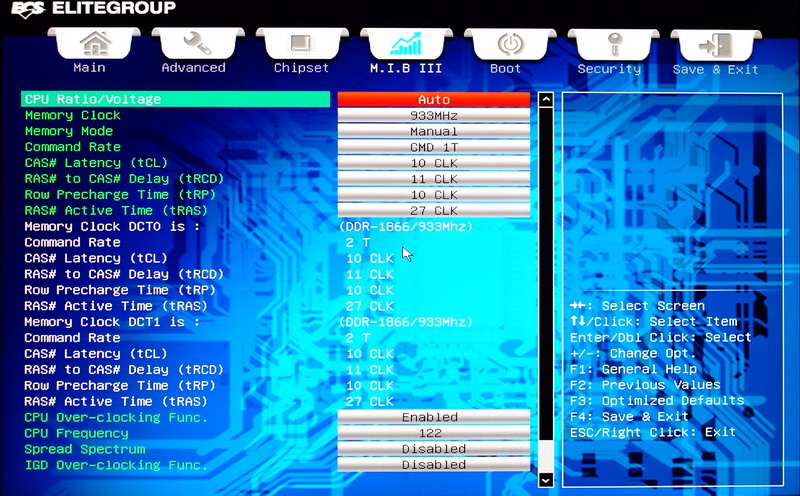Click F4: Save & Exit hint
800x496 pixels.
click(629, 416)
